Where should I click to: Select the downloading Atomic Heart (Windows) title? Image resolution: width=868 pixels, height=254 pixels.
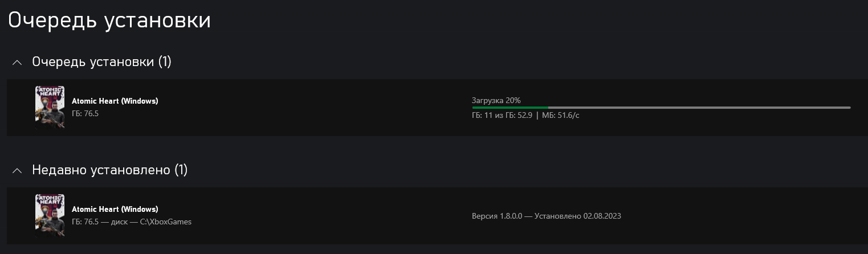pos(115,101)
